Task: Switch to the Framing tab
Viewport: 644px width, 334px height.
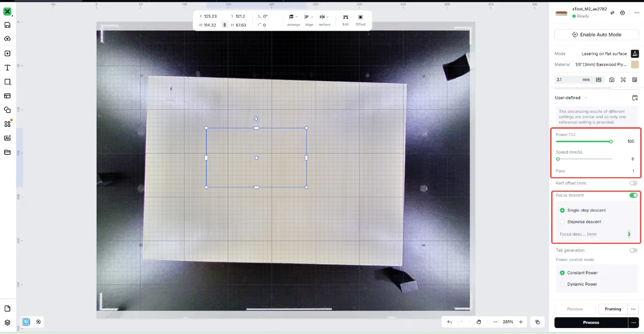Action: pyautogui.click(x=613, y=309)
